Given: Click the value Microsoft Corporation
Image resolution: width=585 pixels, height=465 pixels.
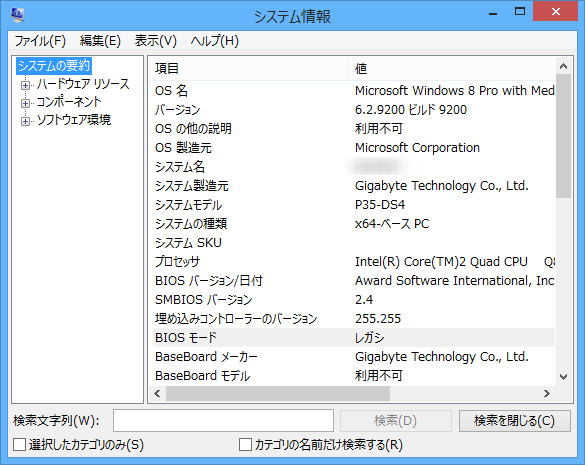Looking at the screenshot, I should tap(417, 148).
